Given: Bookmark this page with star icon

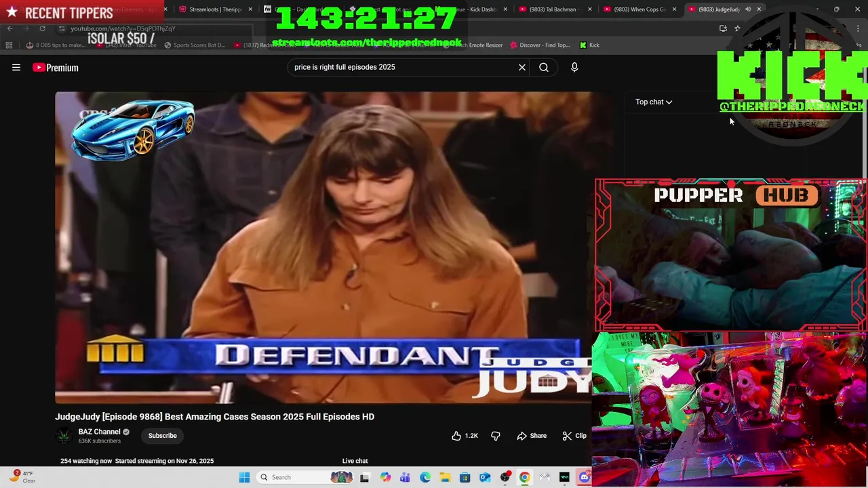Looking at the screenshot, I should tap(737, 28).
